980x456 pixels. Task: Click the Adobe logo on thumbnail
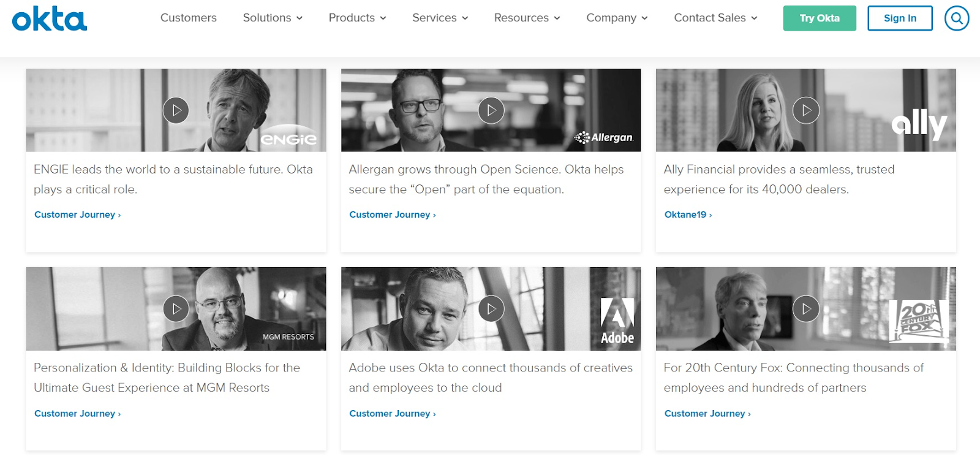coord(617,321)
